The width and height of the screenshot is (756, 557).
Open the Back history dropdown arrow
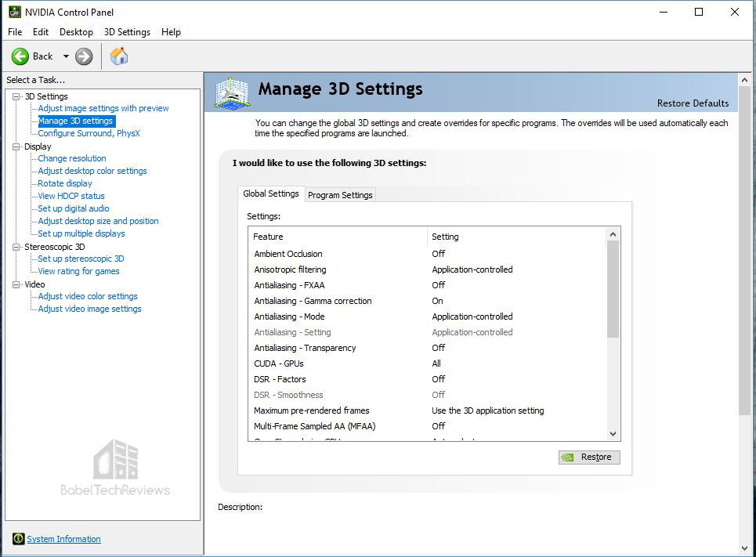(66, 56)
